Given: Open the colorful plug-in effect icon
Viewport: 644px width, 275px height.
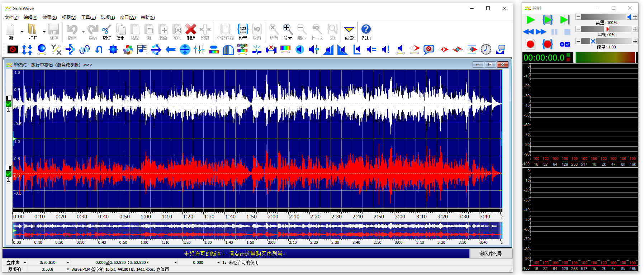Looking at the screenshot, I should [128, 49].
